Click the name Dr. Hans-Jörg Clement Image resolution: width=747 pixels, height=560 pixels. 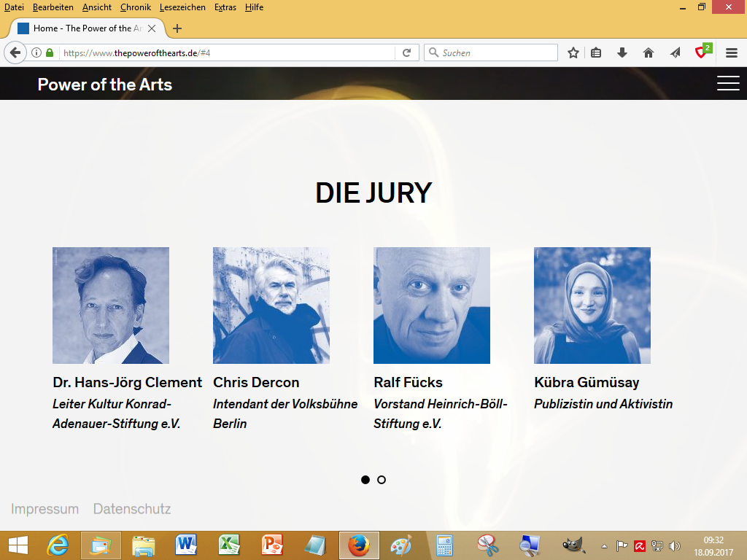[x=127, y=382]
